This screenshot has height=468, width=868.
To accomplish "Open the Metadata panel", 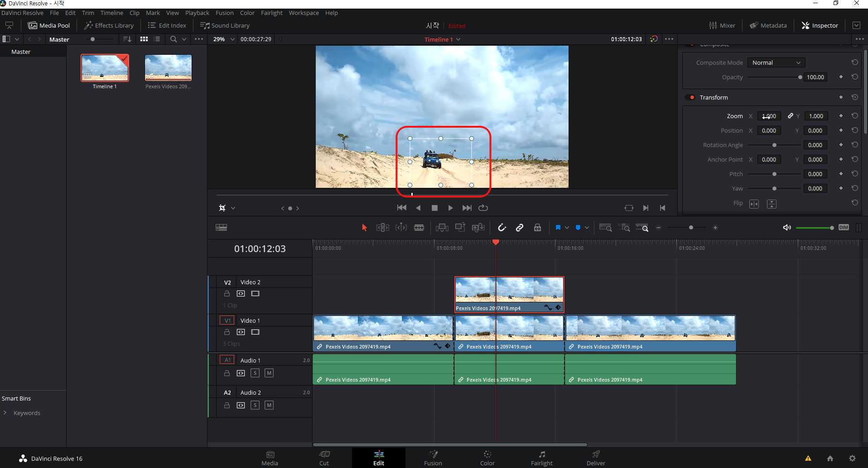I will coord(768,25).
